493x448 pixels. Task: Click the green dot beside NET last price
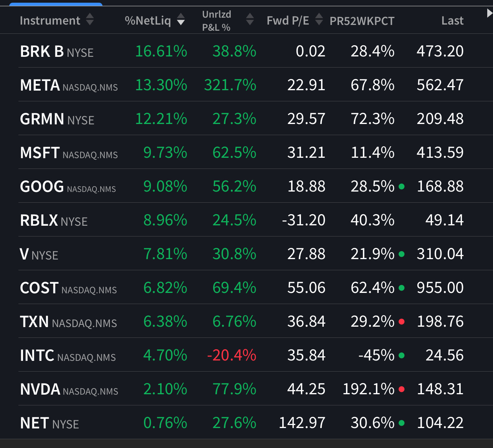pos(402,423)
